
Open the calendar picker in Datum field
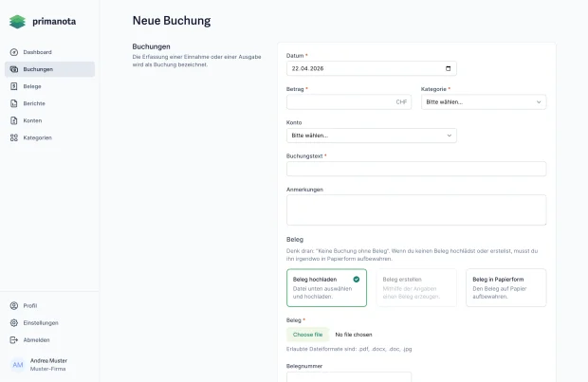pyautogui.click(x=449, y=68)
